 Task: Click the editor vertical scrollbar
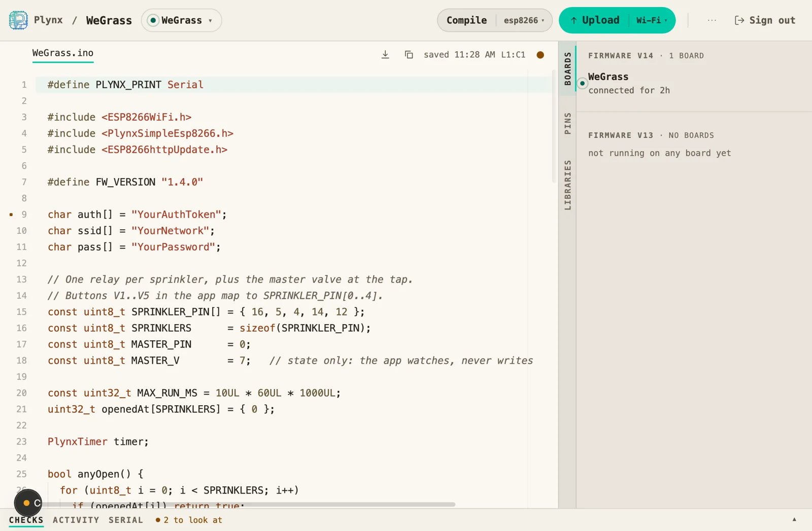click(554, 127)
